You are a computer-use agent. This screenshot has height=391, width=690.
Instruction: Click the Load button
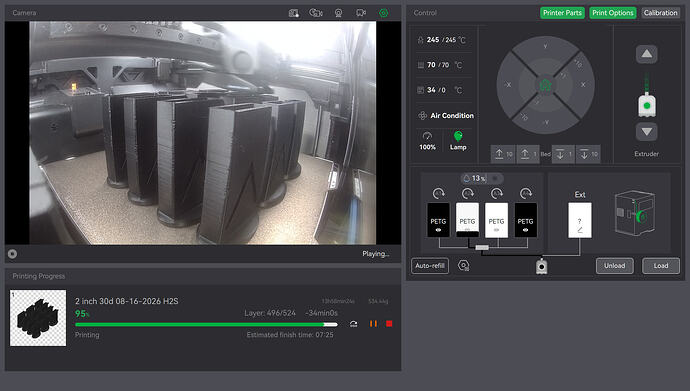click(661, 266)
